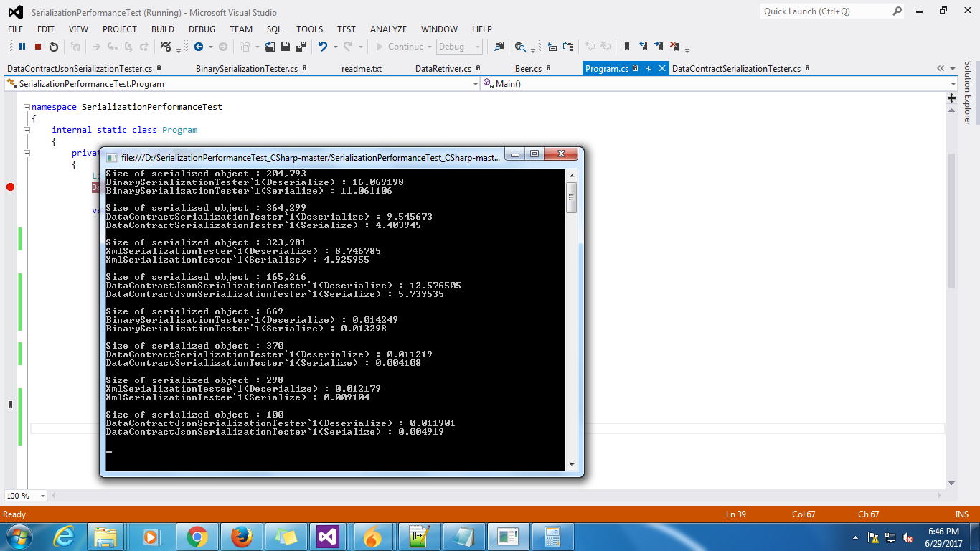Image resolution: width=980 pixels, height=551 pixels.
Task: Undo the last edit
Action: tap(323, 47)
